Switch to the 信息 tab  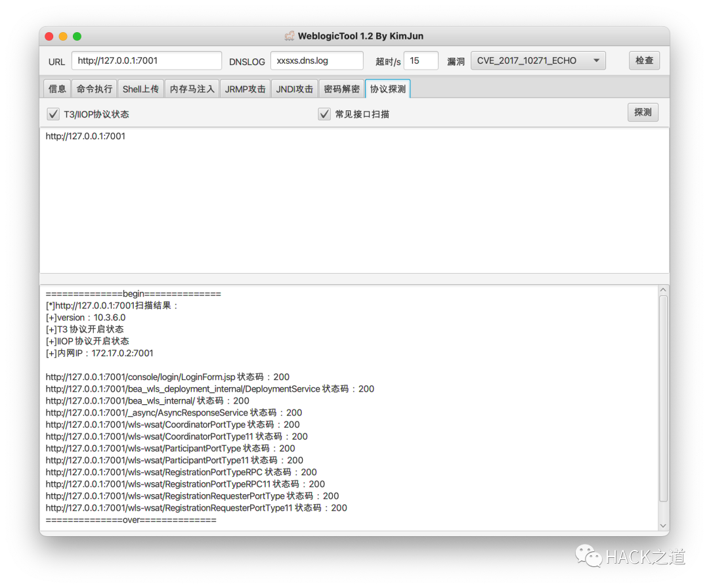tap(57, 89)
